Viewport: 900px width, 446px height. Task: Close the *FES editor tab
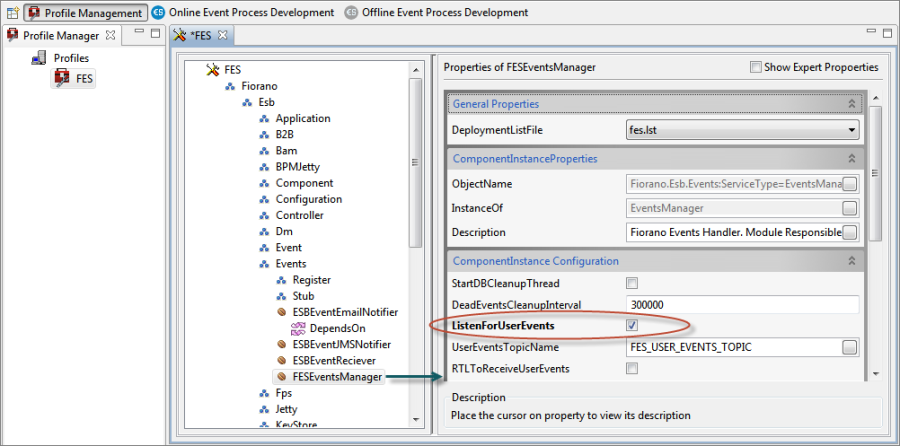223,35
